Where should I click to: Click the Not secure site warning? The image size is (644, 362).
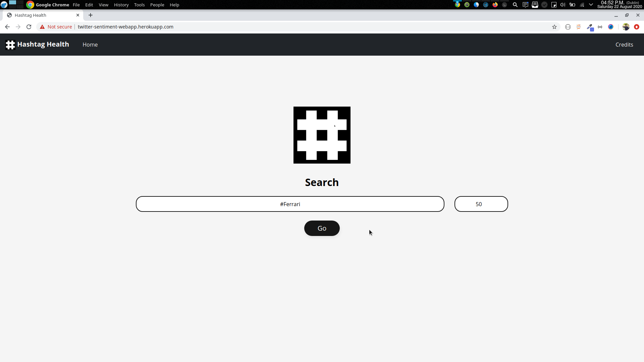point(56,27)
